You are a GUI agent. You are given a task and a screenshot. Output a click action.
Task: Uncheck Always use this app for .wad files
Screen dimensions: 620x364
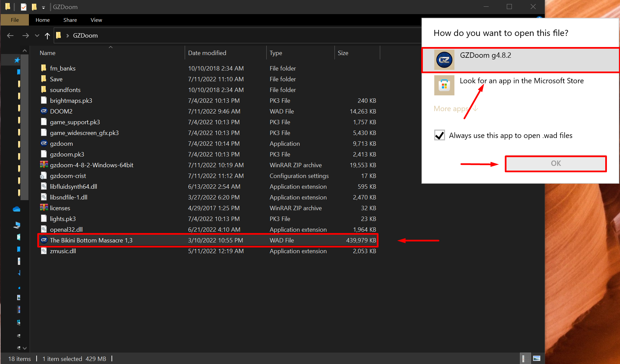click(x=440, y=135)
